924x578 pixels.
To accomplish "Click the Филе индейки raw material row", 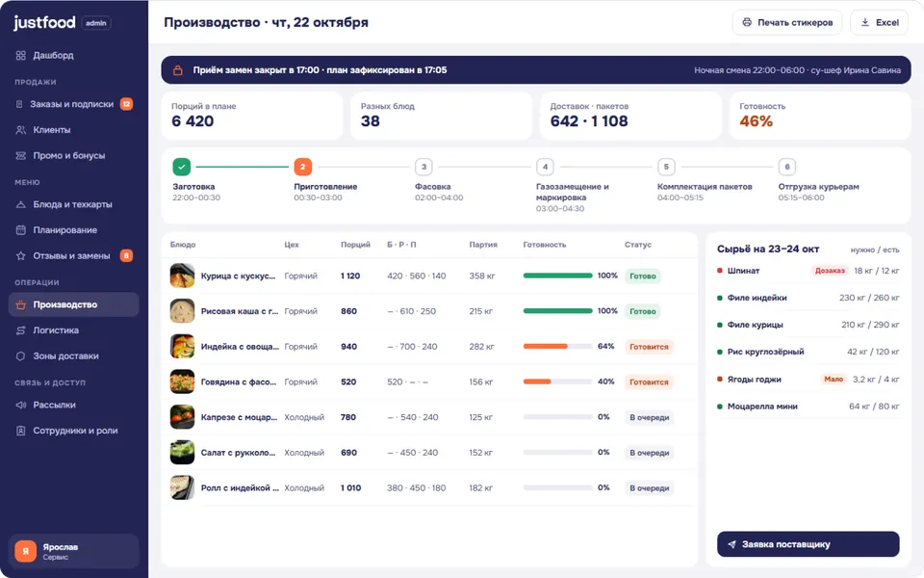I will (x=808, y=298).
